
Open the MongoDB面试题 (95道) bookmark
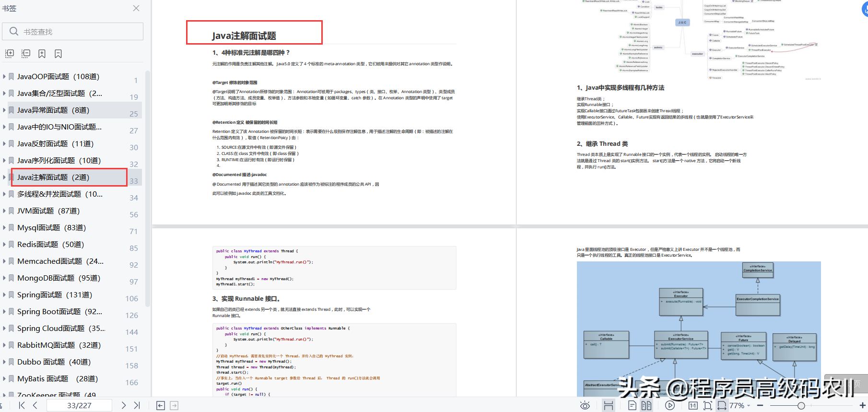59,278
